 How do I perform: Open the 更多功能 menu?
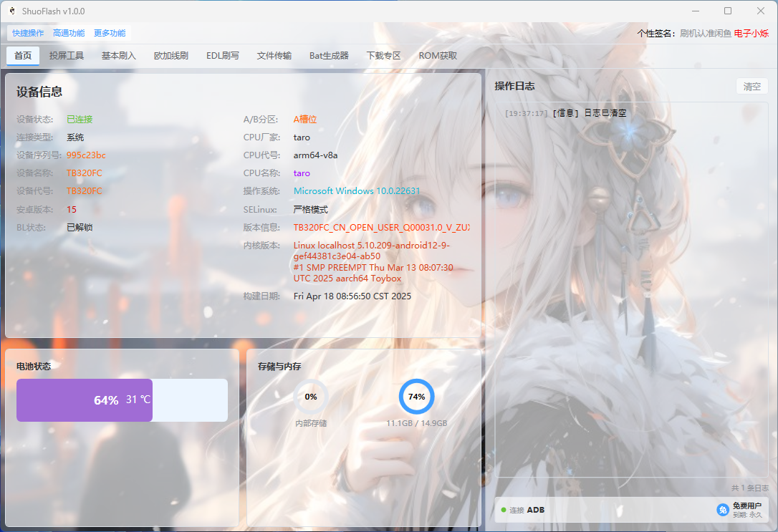[x=110, y=33]
